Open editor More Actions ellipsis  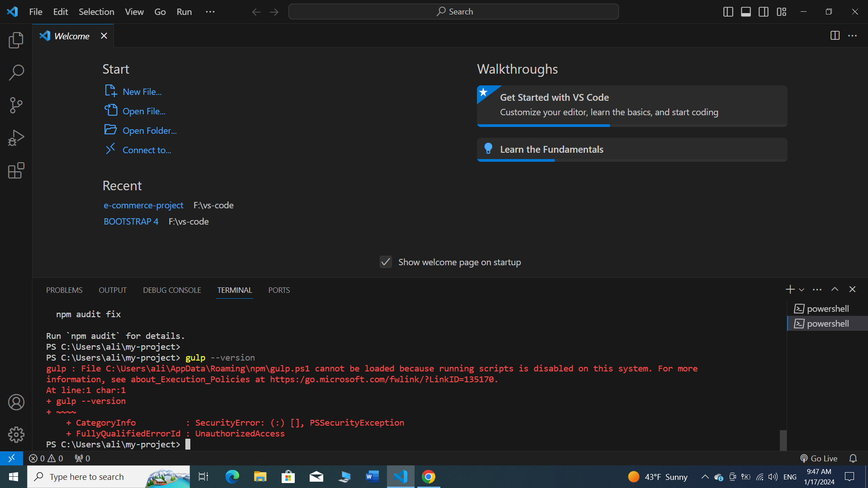click(x=853, y=36)
